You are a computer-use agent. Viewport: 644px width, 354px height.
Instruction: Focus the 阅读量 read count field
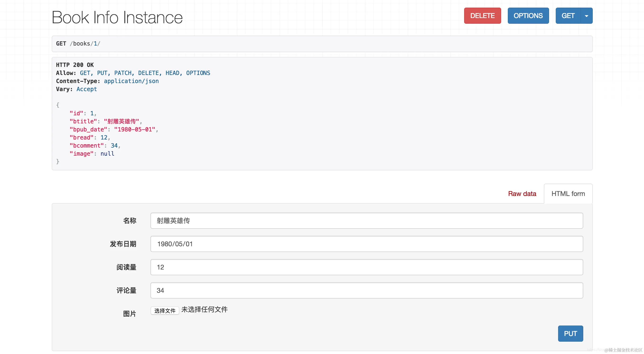(x=367, y=267)
